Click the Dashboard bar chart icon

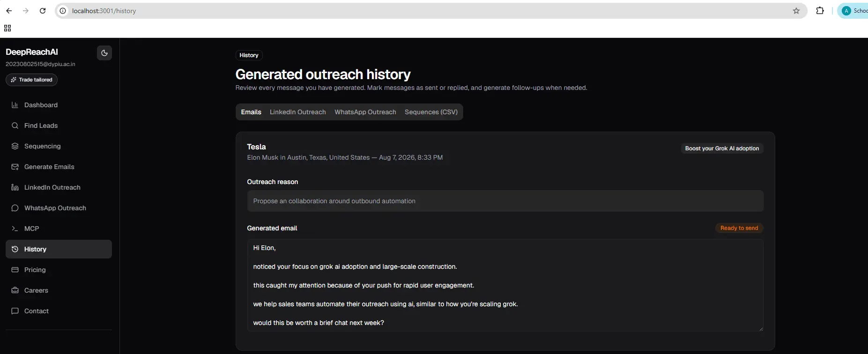[x=15, y=105]
